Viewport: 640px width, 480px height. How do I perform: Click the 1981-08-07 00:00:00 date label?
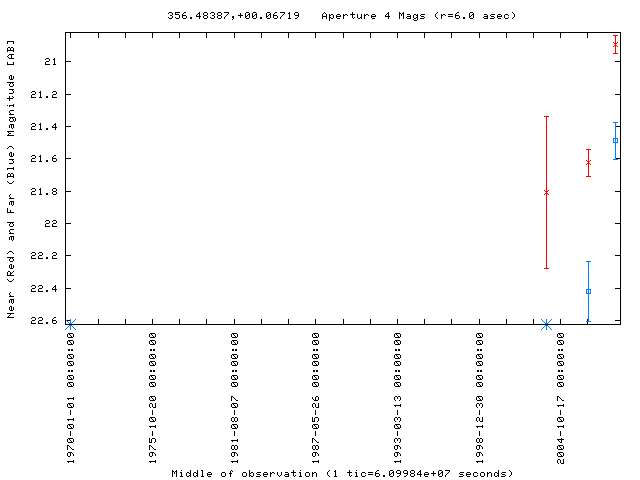coord(234,398)
